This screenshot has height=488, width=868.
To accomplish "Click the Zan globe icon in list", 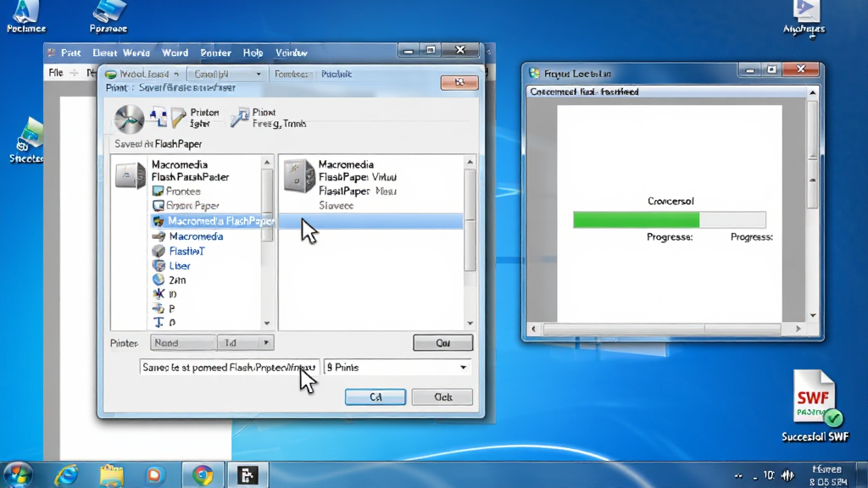I will click(159, 280).
